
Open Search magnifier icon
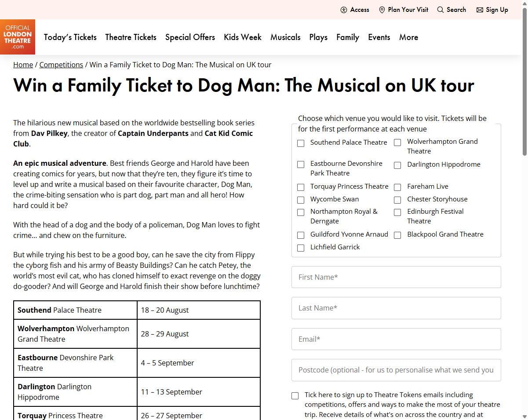coord(440,10)
